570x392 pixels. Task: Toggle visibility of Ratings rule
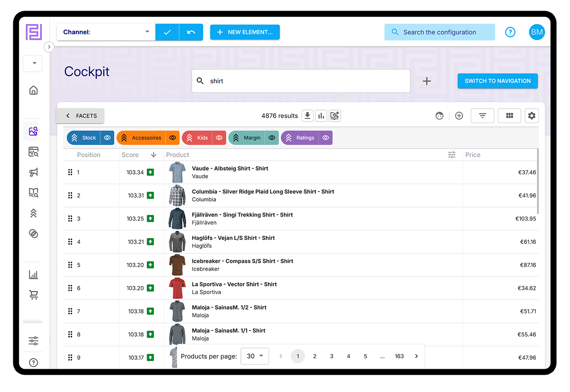click(326, 138)
